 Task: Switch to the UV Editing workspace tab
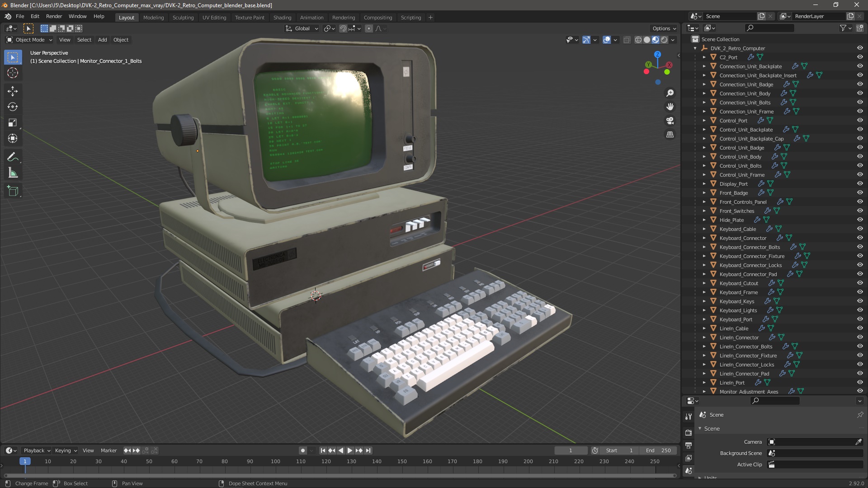[x=214, y=18]
